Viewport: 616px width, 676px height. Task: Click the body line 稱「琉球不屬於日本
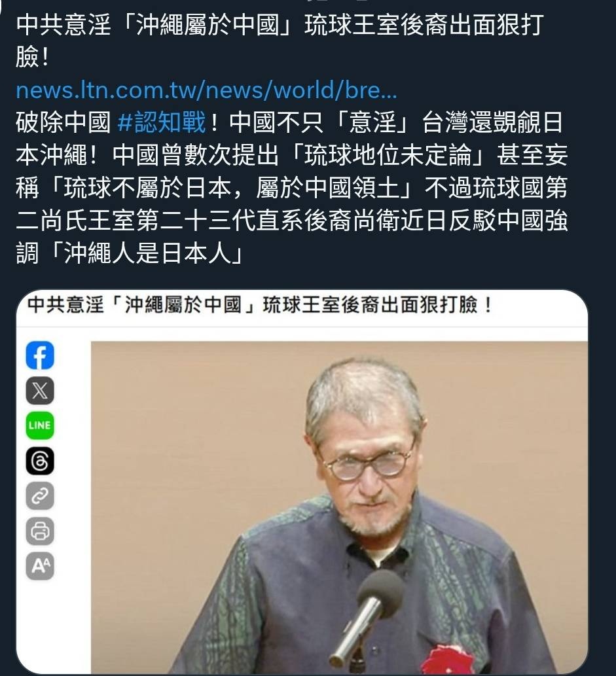tap(291, 188)
